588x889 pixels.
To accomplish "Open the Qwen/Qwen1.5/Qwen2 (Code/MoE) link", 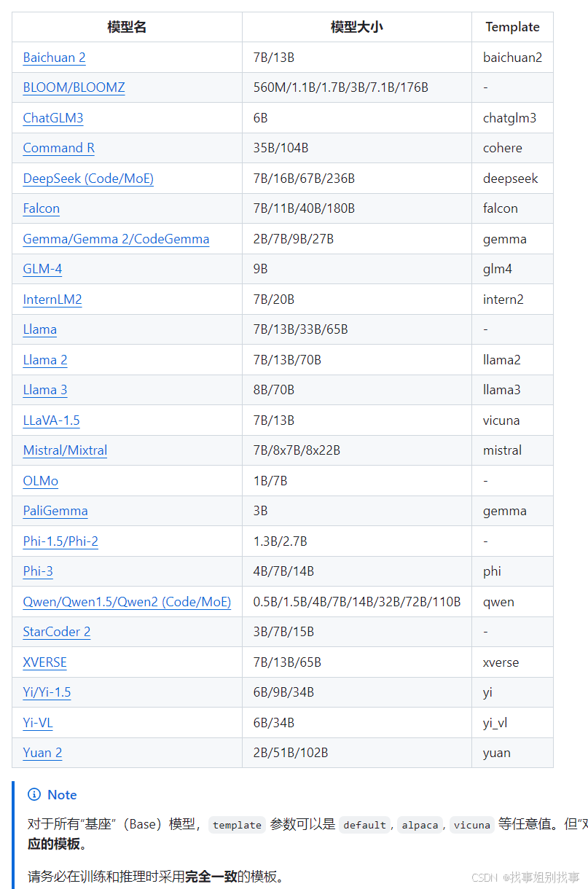I will (x=127, y=602).
